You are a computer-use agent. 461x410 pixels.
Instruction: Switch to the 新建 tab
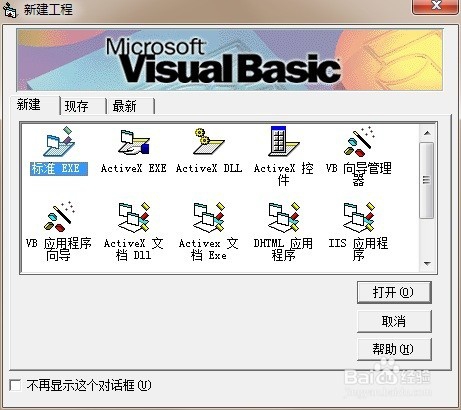35,105
